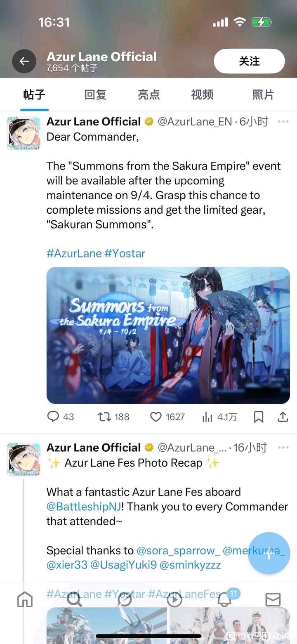Open the 照片 tab
This screenshot has height=644, width=297.
263,95
